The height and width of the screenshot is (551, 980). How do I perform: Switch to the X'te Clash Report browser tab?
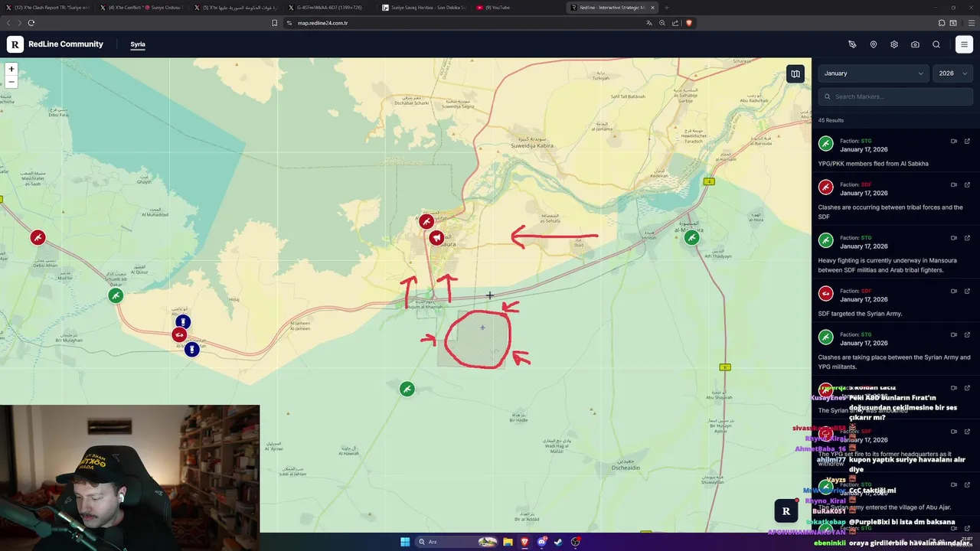point(47,8)
